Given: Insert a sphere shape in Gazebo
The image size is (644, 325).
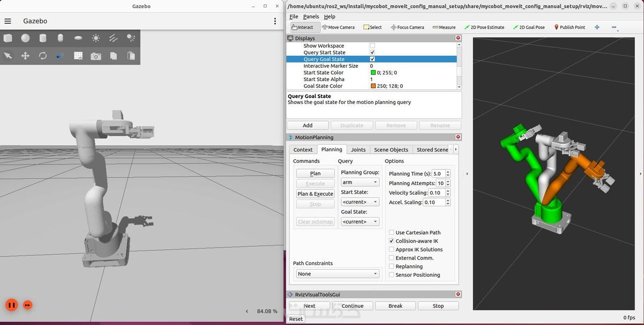Looking at the screenshot, I should (x=25, y=38).
